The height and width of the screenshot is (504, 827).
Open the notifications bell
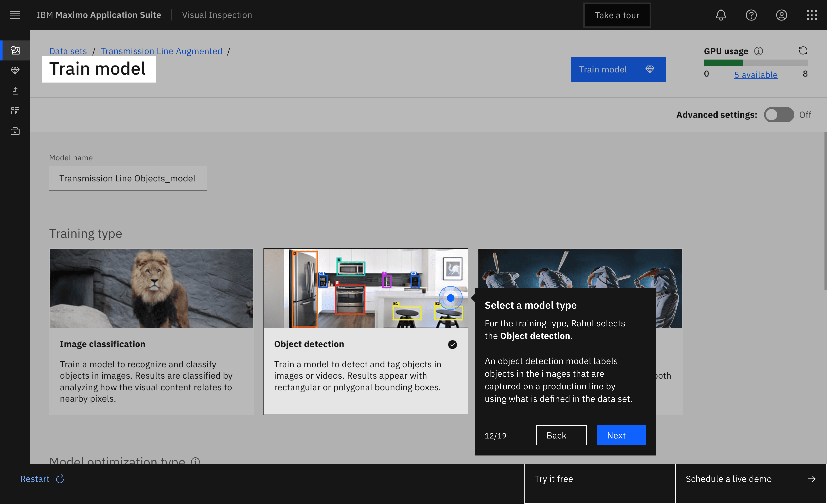721,15
